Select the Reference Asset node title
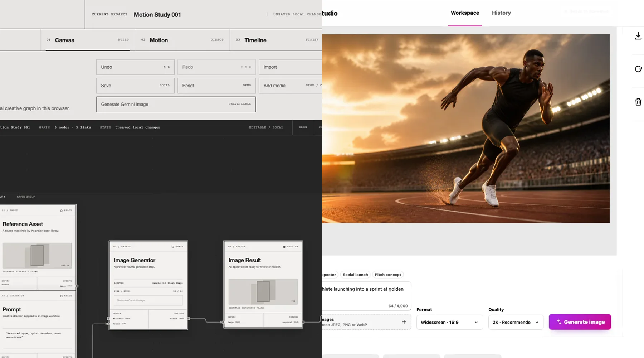This screenshot has height=358, width=644. tap(23, 224)
